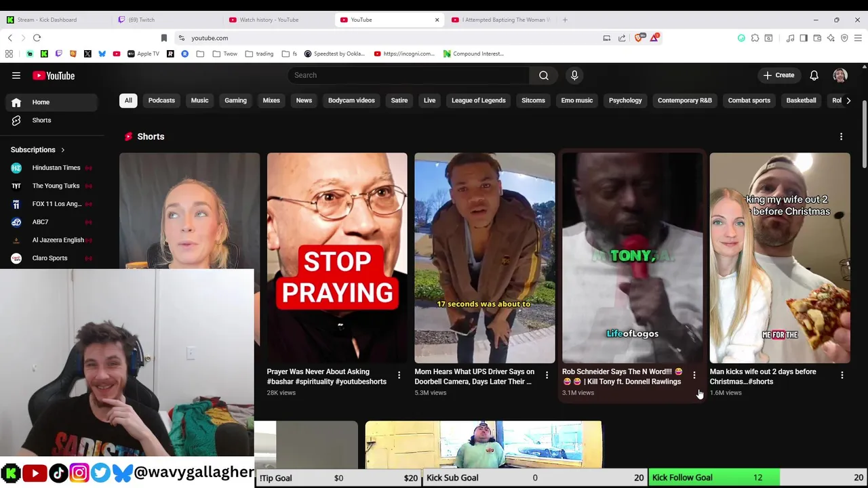This screenshot has width=868, height=488.
Task: Open options for the Prayer short
Action: (x=399, y=375)
